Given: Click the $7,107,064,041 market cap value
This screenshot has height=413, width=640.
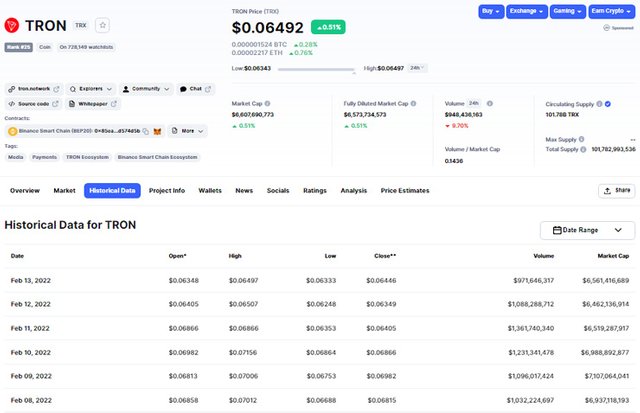Looking at the screenshot, I should point(607,376).
